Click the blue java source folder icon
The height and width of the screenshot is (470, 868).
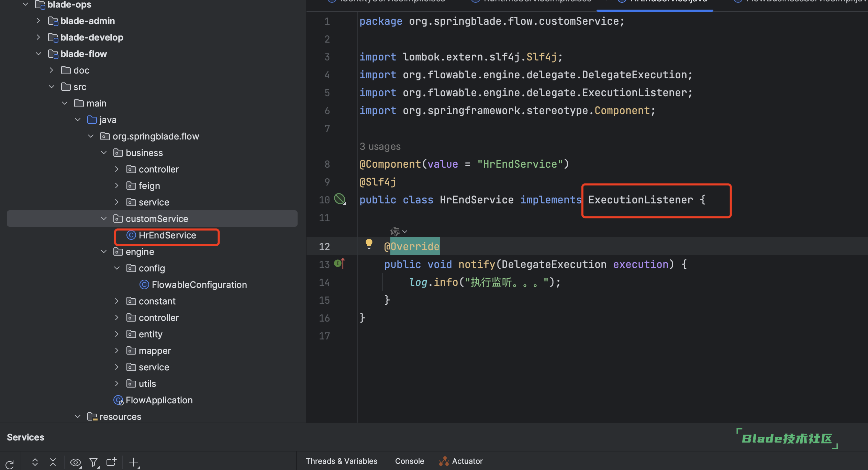(92, 120)
